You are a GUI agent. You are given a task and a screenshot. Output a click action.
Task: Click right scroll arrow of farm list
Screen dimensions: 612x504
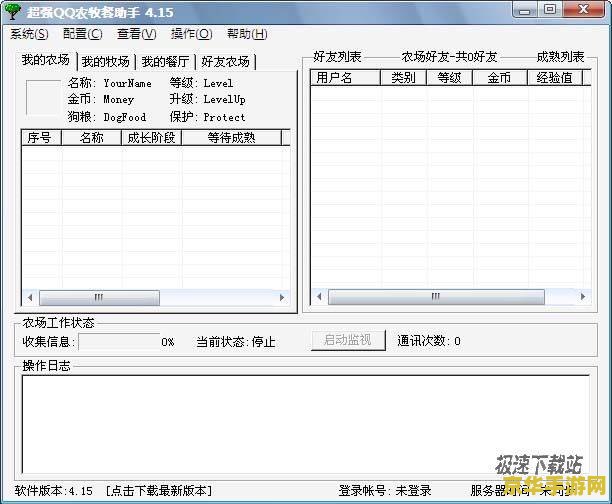(x=281, y=298)
